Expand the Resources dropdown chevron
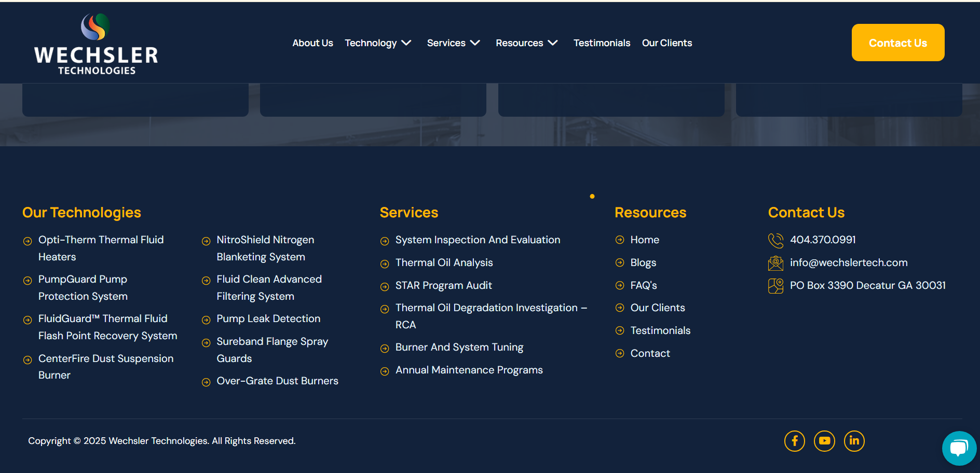The image size is (980, 473). point(553,43)
